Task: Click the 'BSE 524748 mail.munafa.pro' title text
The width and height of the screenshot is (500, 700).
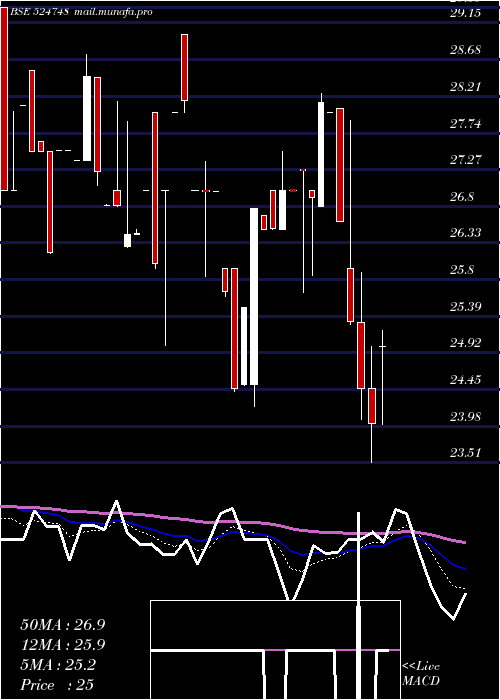Action: click(x=81, y=12)
